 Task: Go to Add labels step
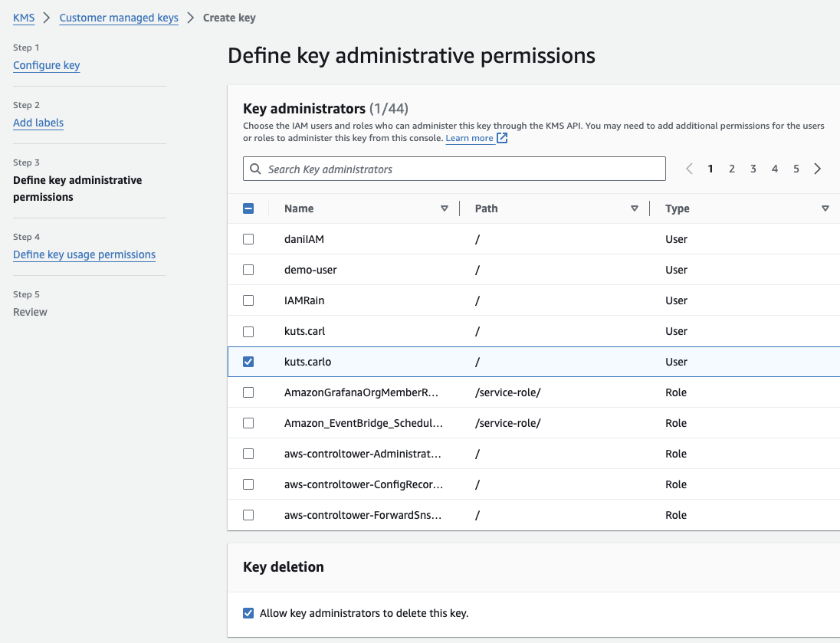[38, 123]
